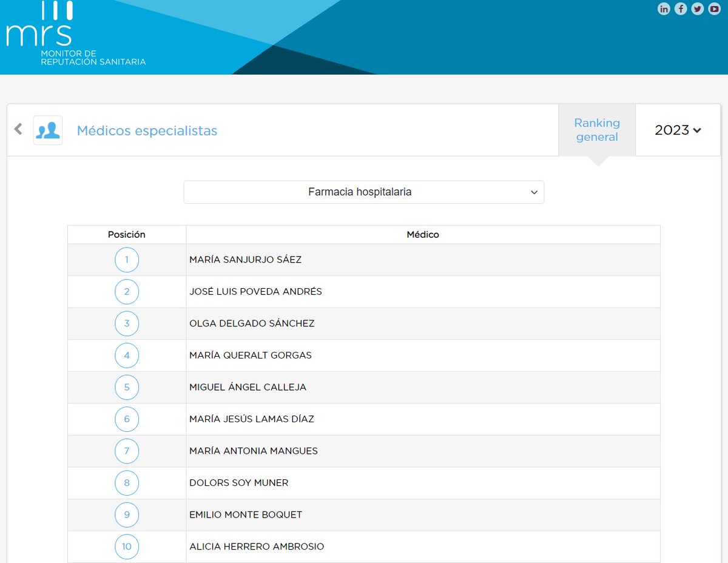Click position circle number 10
Screen dimensions: 728x563
[x=127, y=547]
